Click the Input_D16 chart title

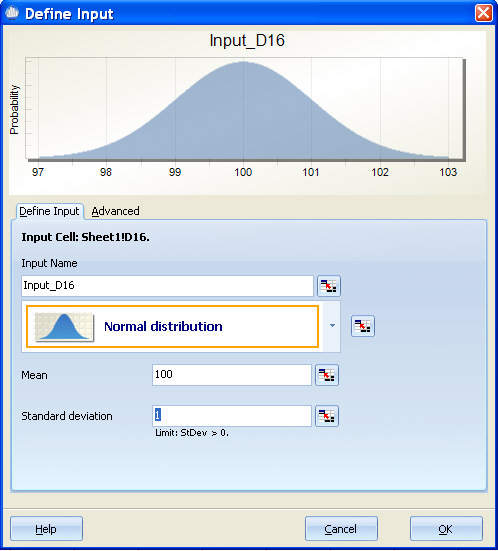tap(247, 40)
